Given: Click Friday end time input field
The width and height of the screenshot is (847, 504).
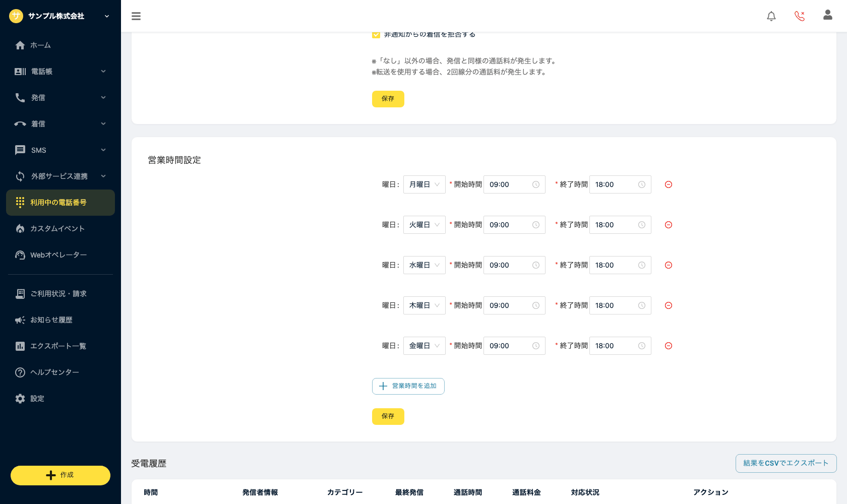Looking at the screenshot, I should [620, 346].
